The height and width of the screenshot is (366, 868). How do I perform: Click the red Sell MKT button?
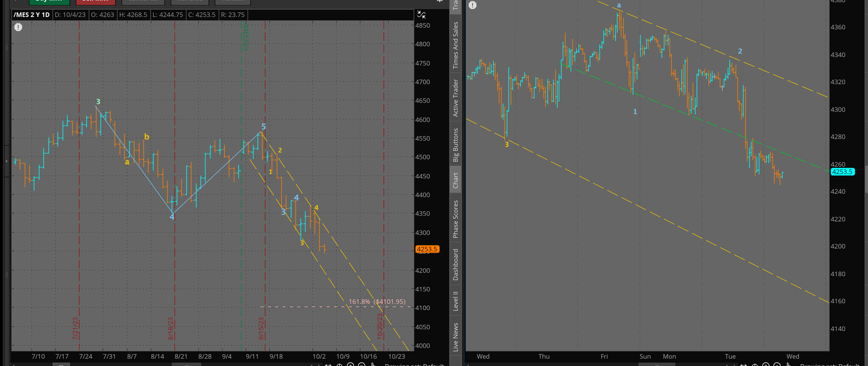(96, 2)
